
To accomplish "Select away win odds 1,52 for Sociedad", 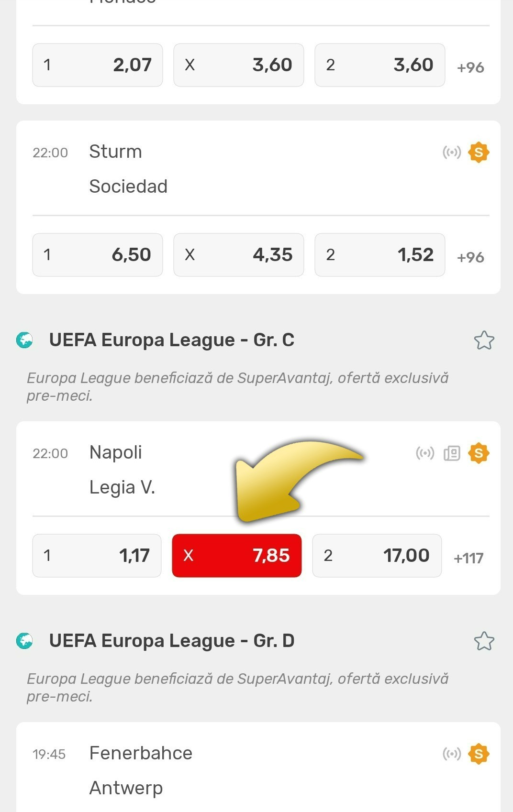I will [380, 255].
